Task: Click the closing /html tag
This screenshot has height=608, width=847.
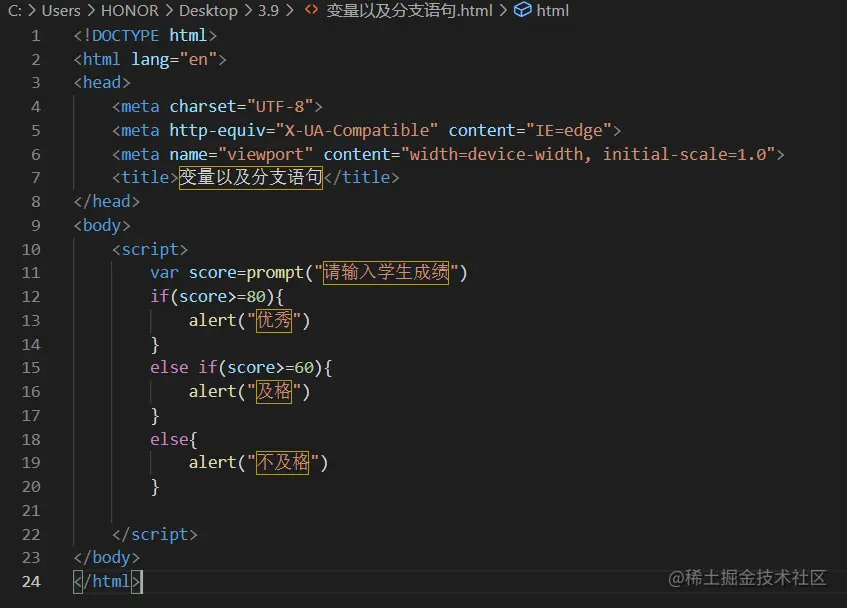Action: (x=107, y=582)
